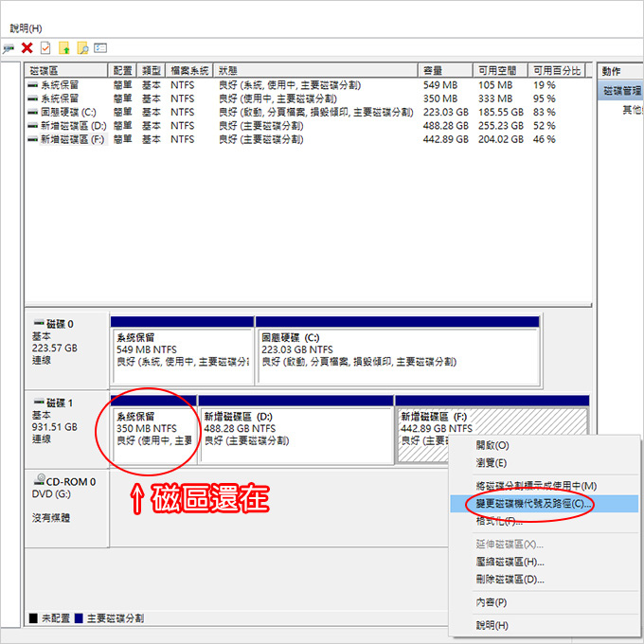This screenshot has height=644, width=644.
Task: Click the 19 % free percentage cell
Action: click(545, 85)
